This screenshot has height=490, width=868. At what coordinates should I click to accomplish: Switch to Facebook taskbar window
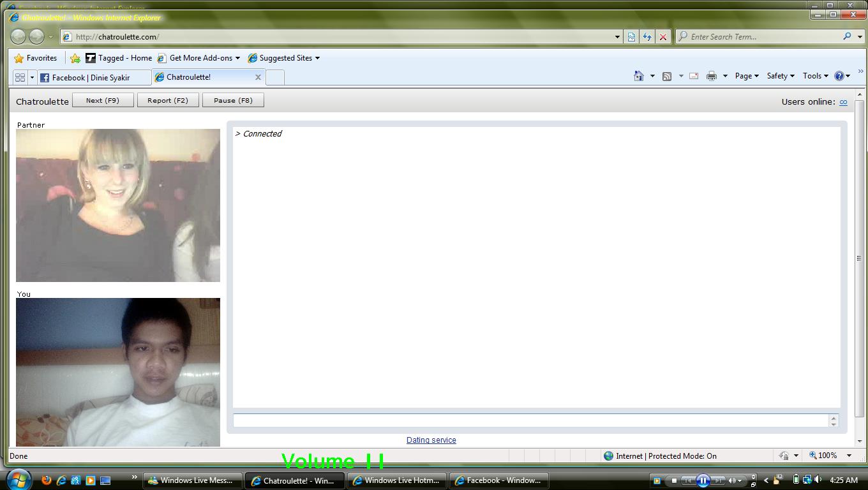pyautogui.click(x=499, y=480)
